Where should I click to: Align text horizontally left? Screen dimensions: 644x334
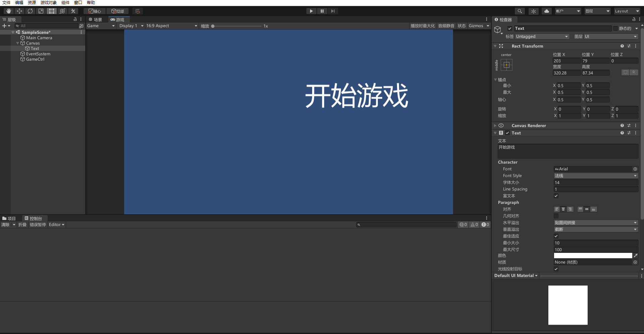(x=557, y=209)
